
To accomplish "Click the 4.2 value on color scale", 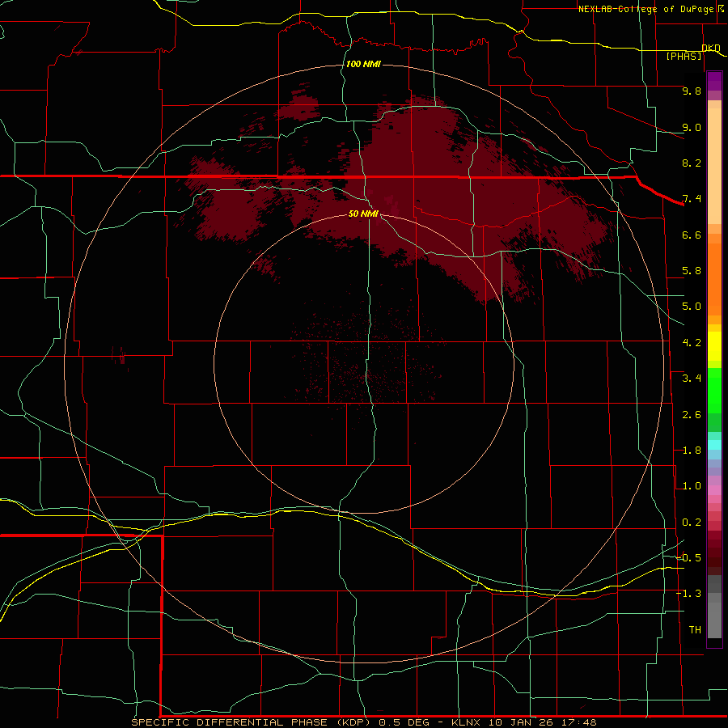I will tap(692, 343).
